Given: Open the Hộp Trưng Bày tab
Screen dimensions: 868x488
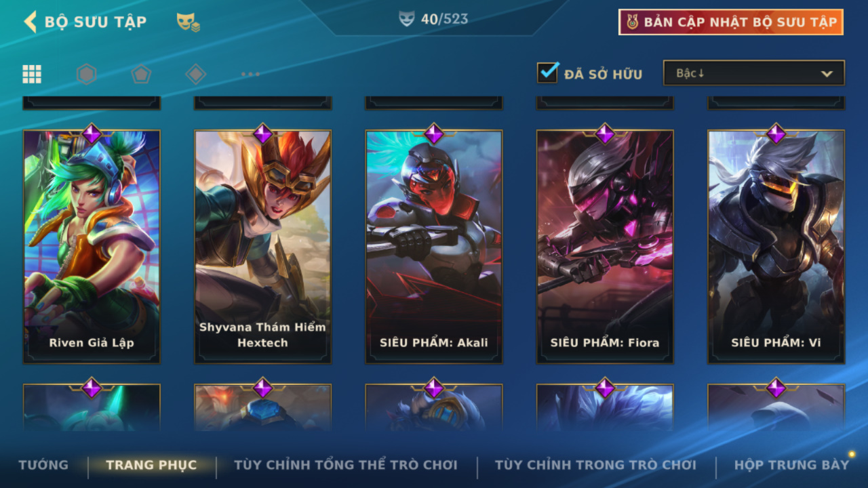Looking at the screenshot, I should click(x=791, y=465).
